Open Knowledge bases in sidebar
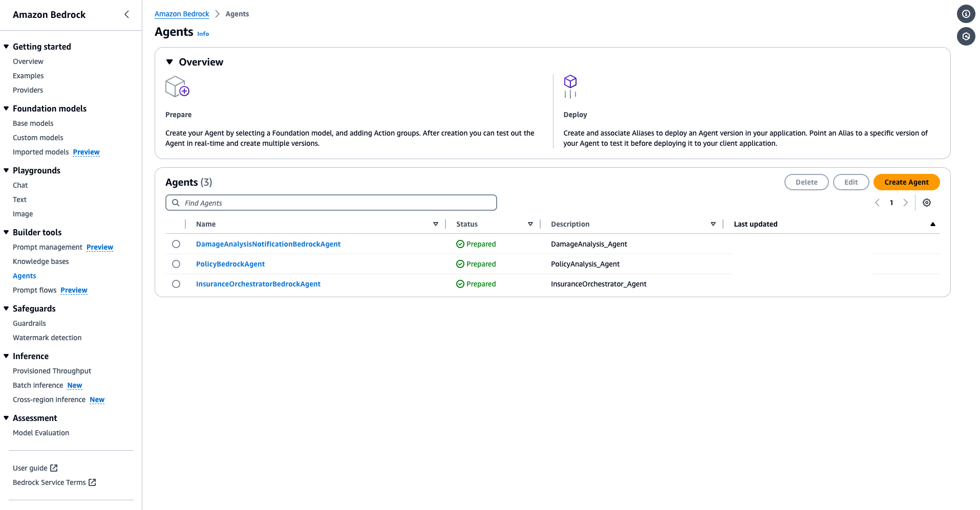 (41, 261)
